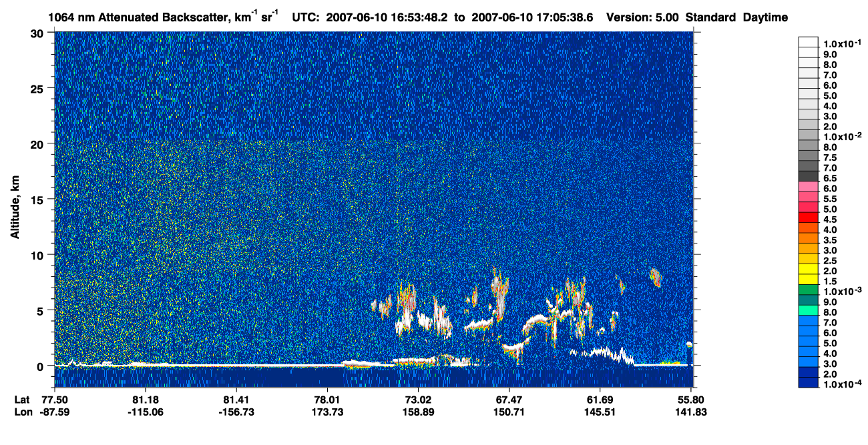Click longitude value "-115.06"
868x445 pixels.
pyautogui.click(x=145, y=412)
